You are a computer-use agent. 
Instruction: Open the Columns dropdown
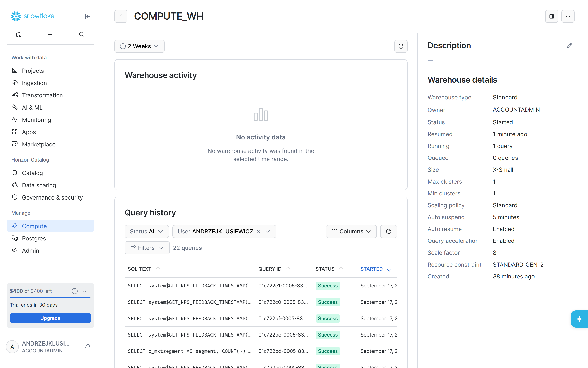tap(351, 231)
